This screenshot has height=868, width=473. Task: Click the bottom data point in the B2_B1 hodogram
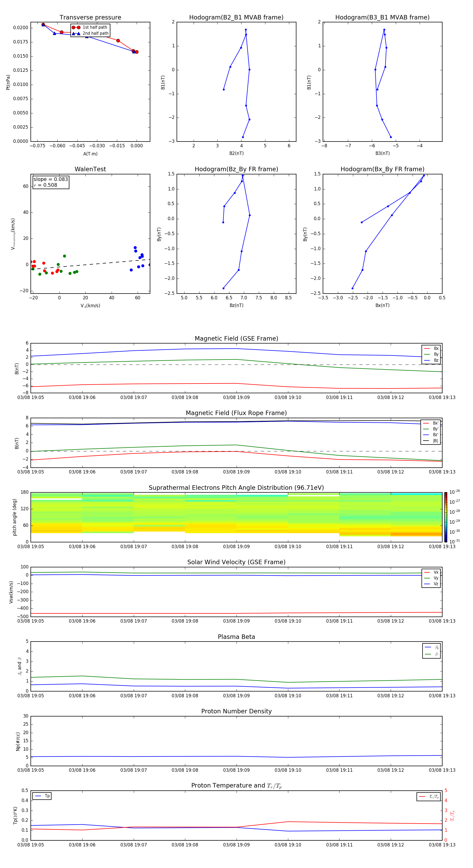243,137
